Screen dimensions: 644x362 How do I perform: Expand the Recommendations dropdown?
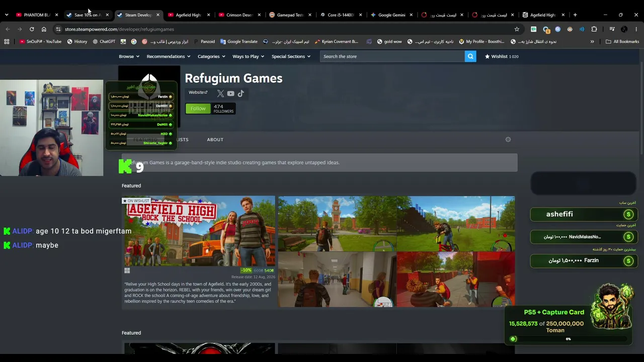tap(169, 56)
